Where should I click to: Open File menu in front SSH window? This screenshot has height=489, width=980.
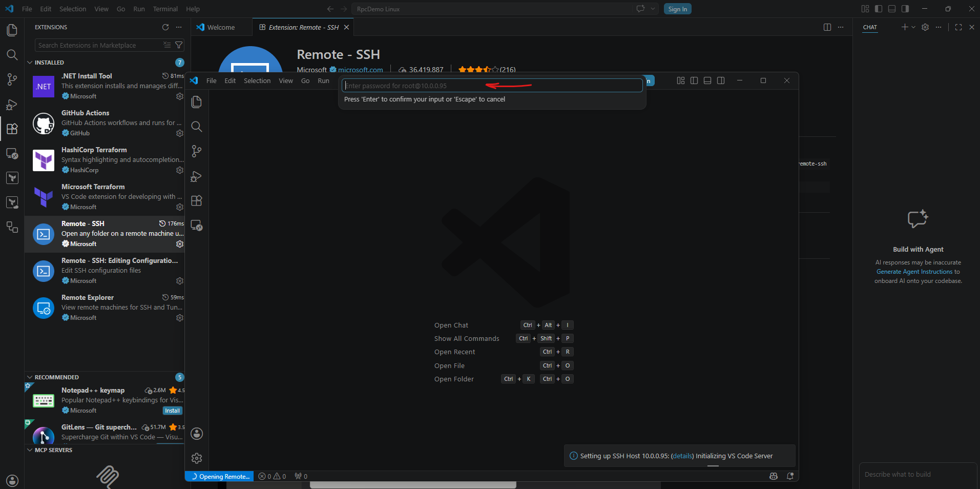point(211,80)
